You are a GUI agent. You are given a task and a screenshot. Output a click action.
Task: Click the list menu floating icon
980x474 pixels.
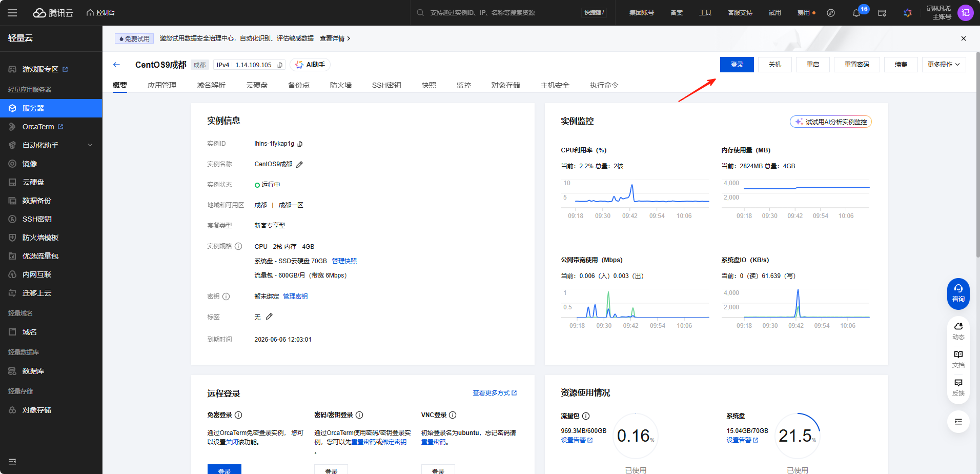click(958, 422)
